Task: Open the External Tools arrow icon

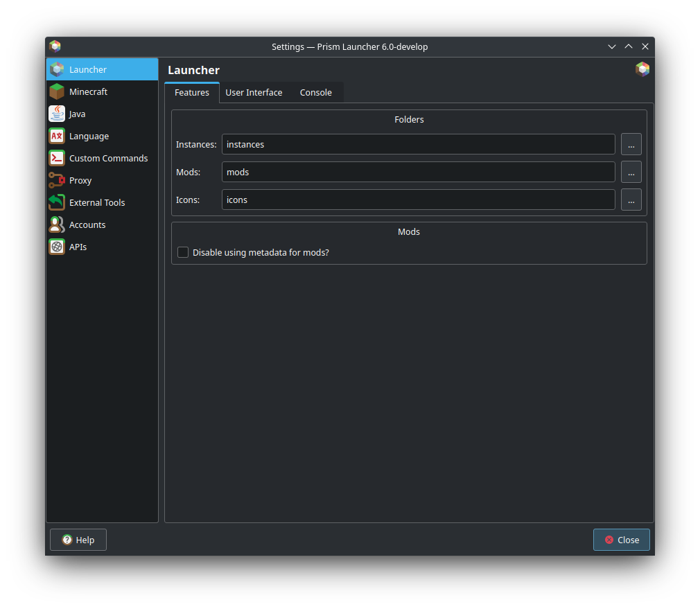Action: tap(57, 202)
